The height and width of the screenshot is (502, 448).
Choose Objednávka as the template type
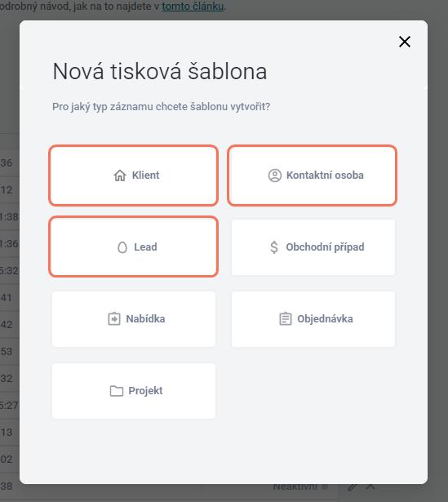313,319
